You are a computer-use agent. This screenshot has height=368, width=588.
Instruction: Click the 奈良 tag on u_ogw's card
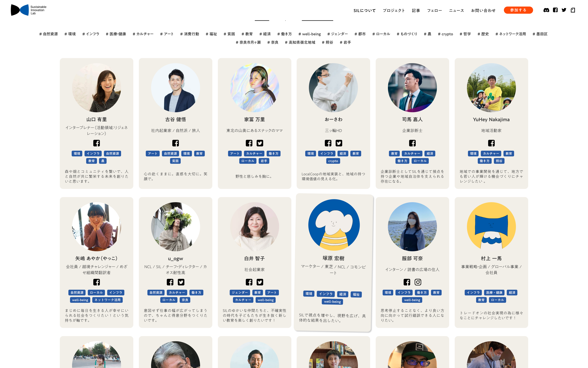185,300
